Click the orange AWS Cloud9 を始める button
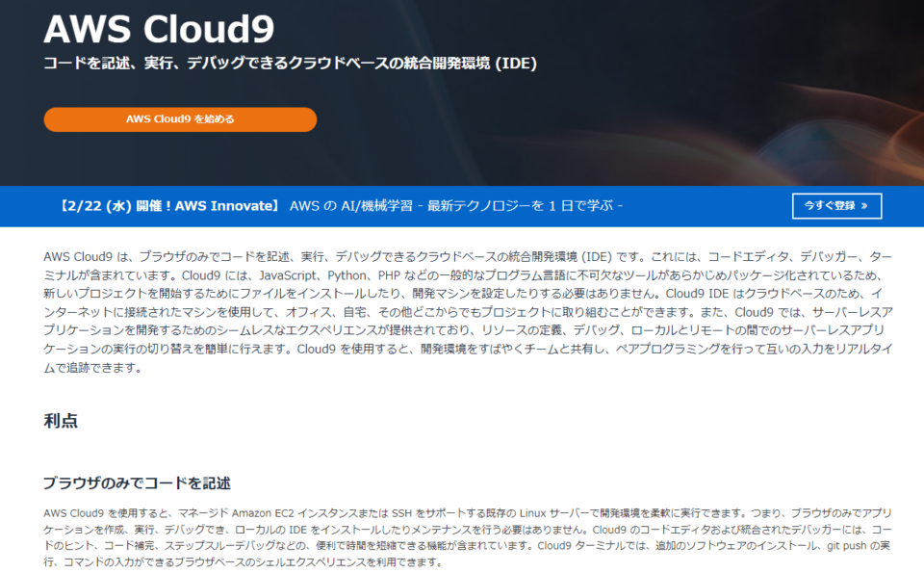The height and width of the screenshot is (573, 924). click(180, 119)
